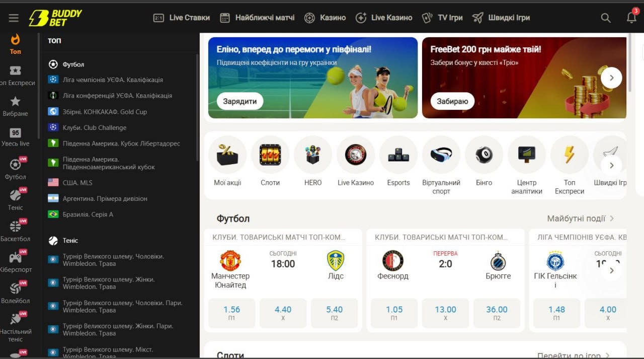Viewport: 644px width, 359px height.
Task: Click the BuddyBet logo
Action: [x=55, y=18]
